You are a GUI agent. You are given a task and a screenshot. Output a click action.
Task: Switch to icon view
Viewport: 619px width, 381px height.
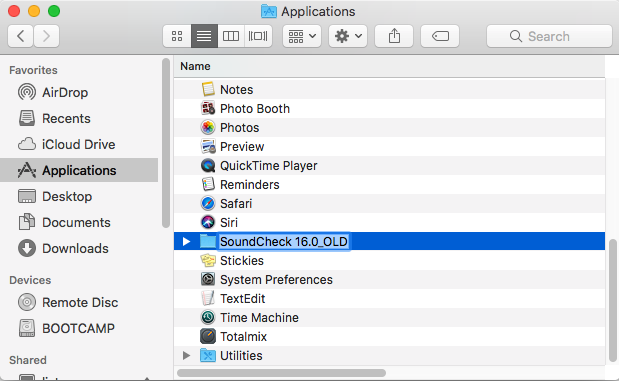click(177, 36)
